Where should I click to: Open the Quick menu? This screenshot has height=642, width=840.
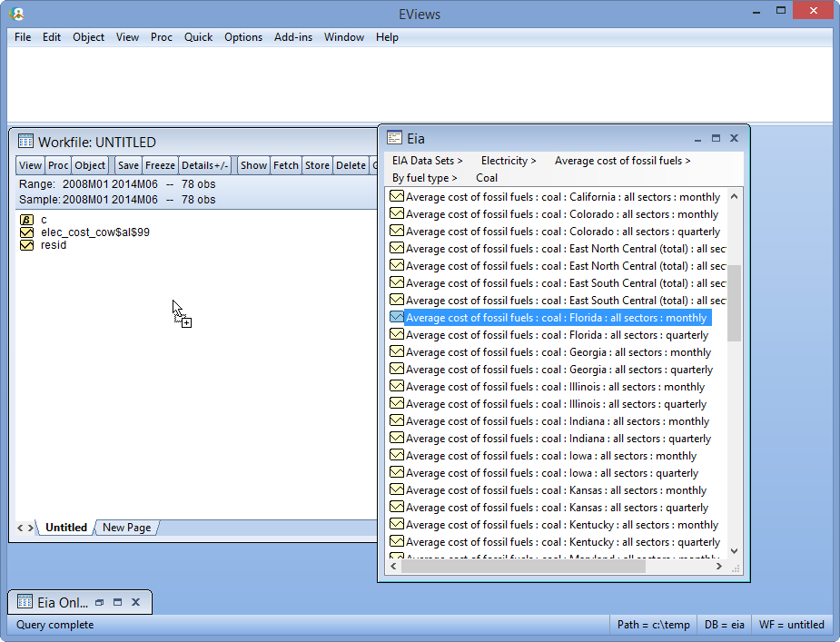click(x=198, y=37)
